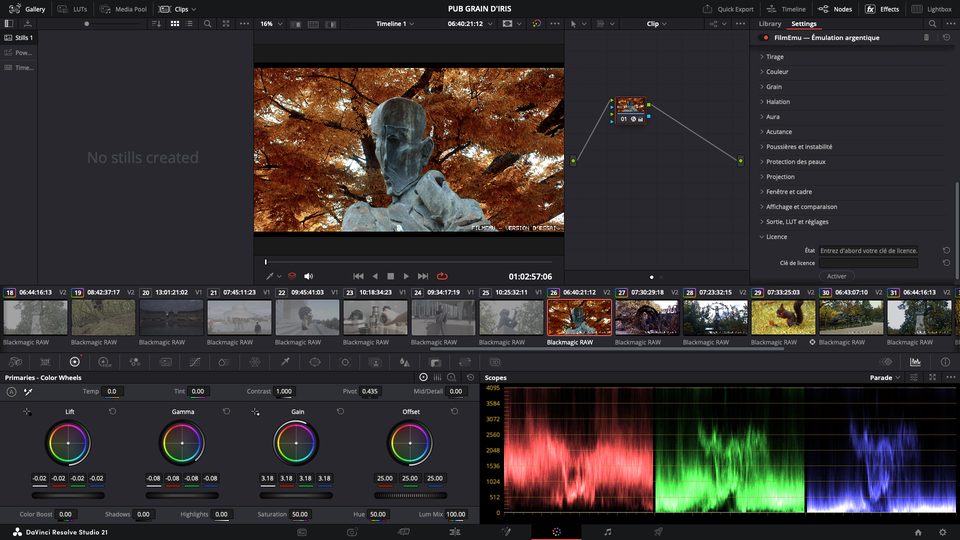Reset the FilmEmu effect settings

pos(946,37)
